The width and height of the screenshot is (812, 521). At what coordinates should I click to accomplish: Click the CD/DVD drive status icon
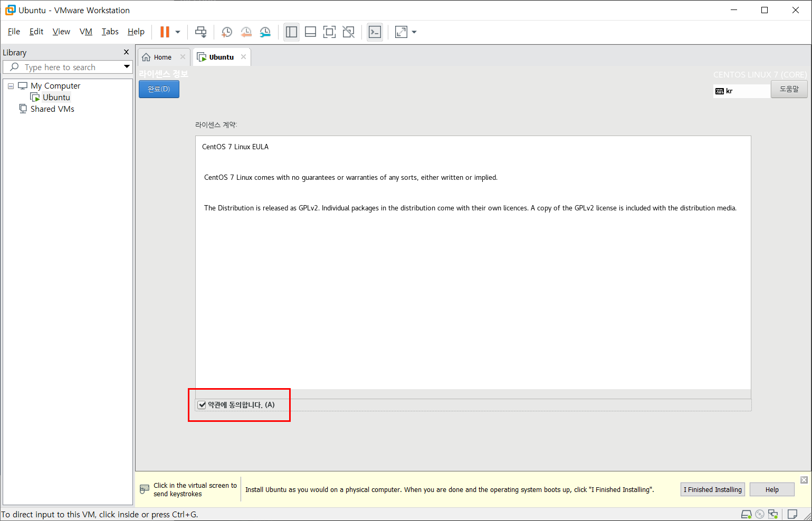click(760, 514)
